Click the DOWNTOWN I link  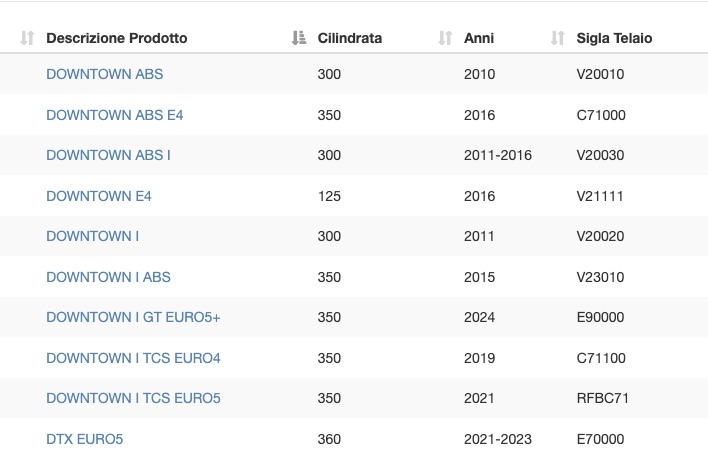(x=93, y=236)
